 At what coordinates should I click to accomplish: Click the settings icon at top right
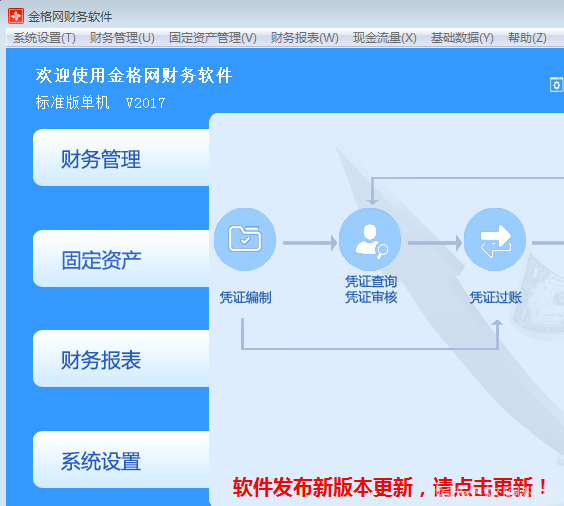556,85
